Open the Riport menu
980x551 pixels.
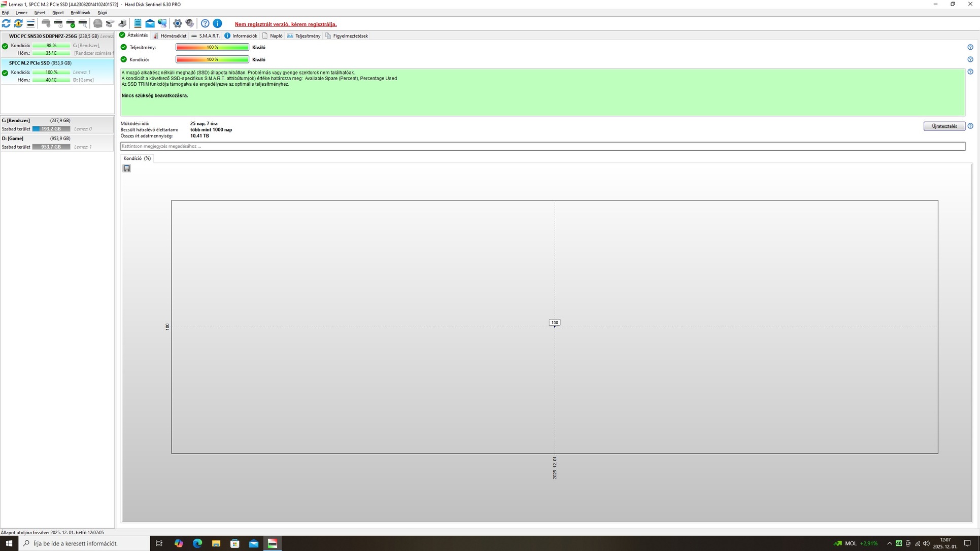[x=58, y=13]
